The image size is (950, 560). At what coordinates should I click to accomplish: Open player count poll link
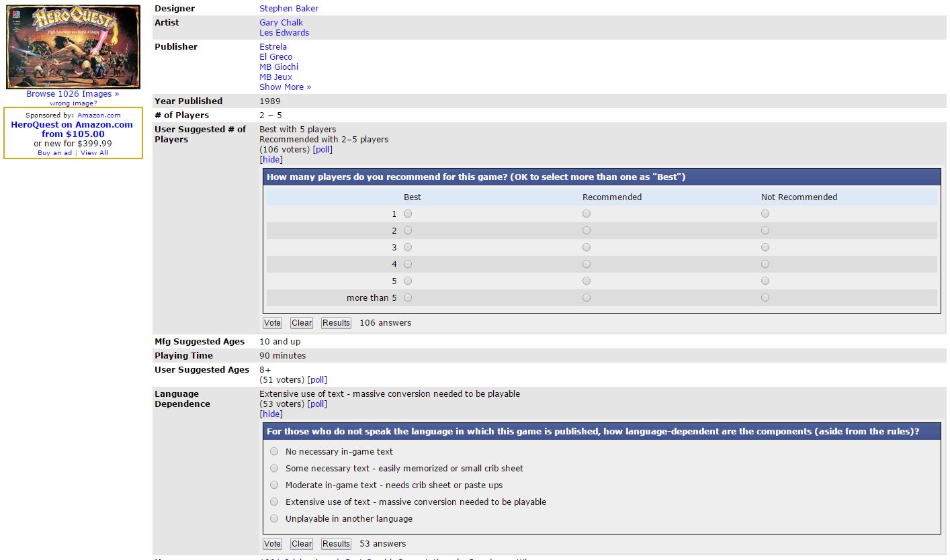322,150
